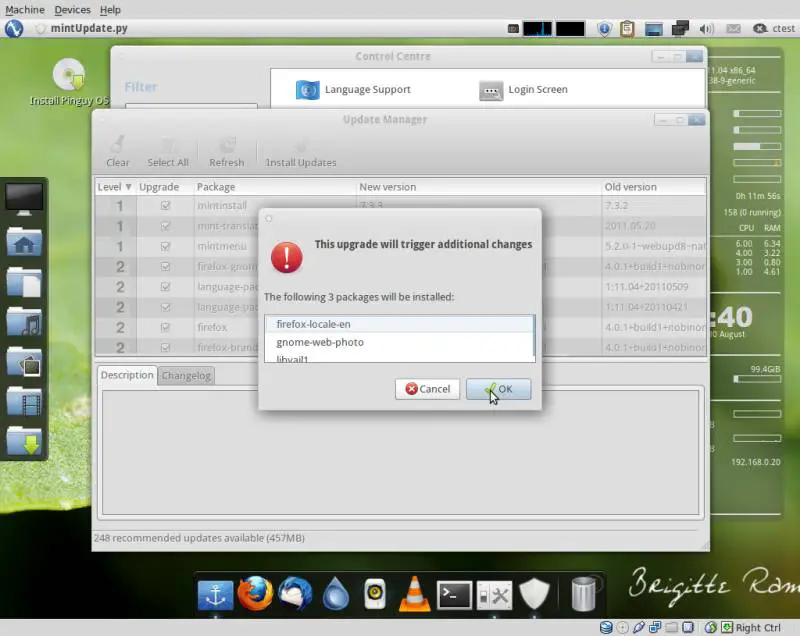Launch Thunderbird from the dock
Viewport: 800px width, 636px height.
(x=295, y=594)
